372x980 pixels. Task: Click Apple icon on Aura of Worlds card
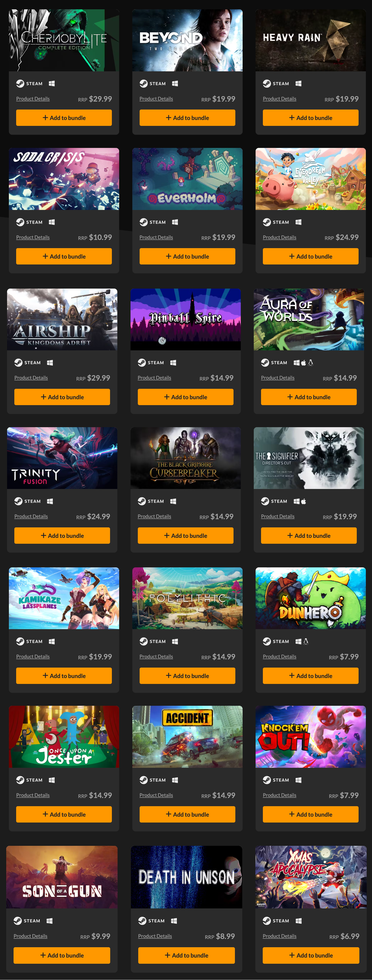304,363
